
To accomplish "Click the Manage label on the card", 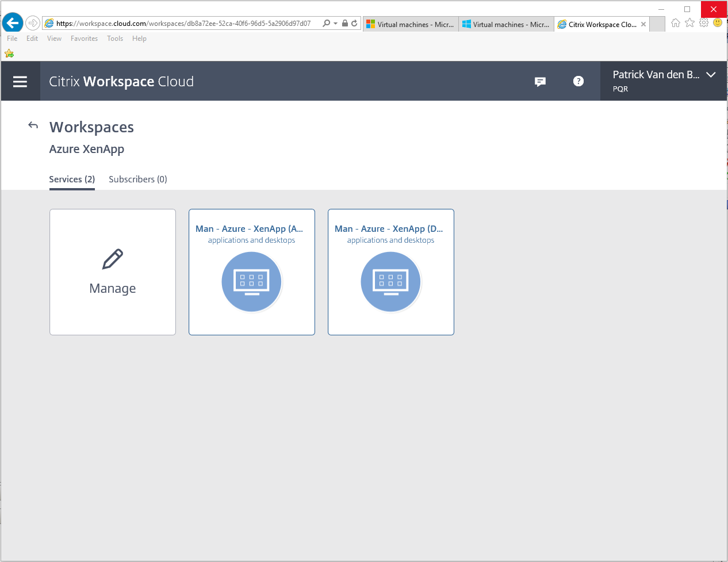I will tap(113, 288).
